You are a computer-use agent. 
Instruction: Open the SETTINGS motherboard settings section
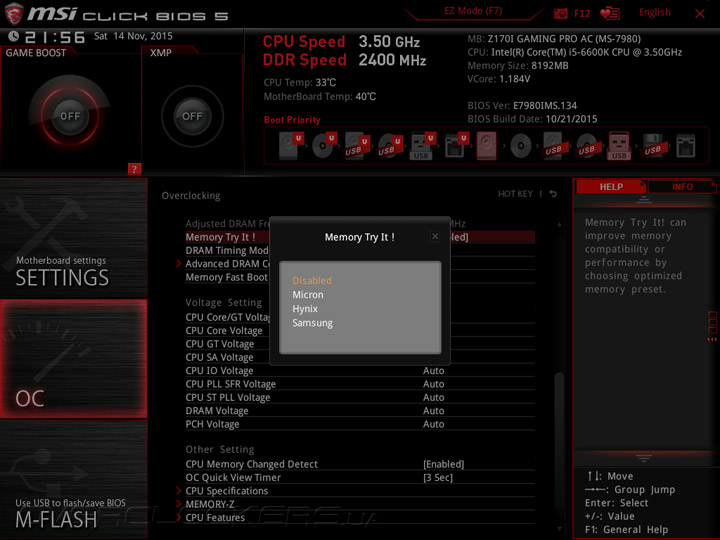click(73, 239)
